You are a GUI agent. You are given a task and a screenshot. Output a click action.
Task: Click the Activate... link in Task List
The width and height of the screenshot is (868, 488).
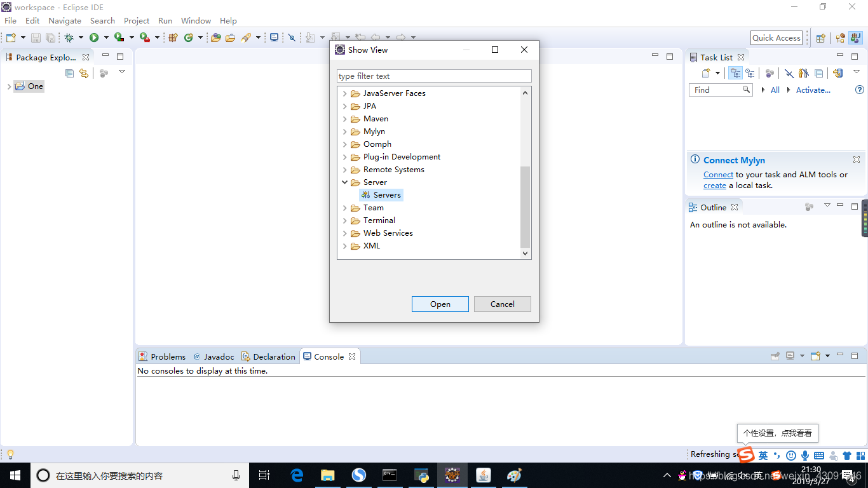click(x=813, y=90)
